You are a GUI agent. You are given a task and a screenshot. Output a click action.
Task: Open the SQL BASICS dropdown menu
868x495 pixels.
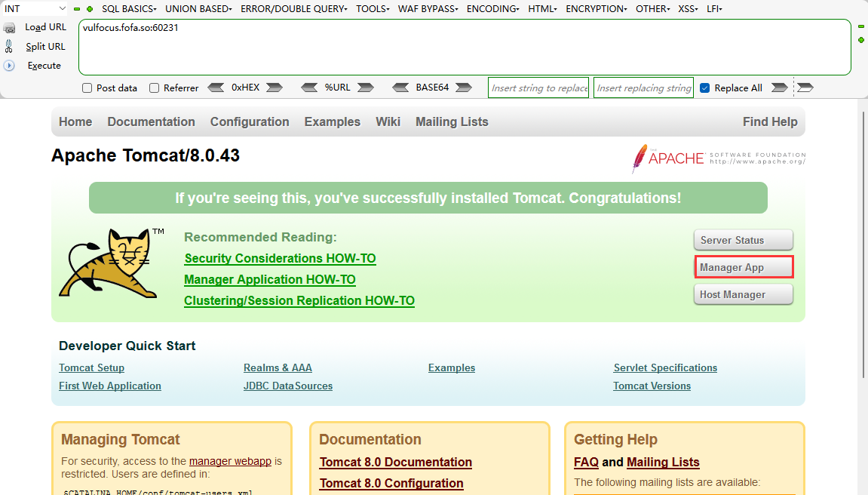pos(129,9)
